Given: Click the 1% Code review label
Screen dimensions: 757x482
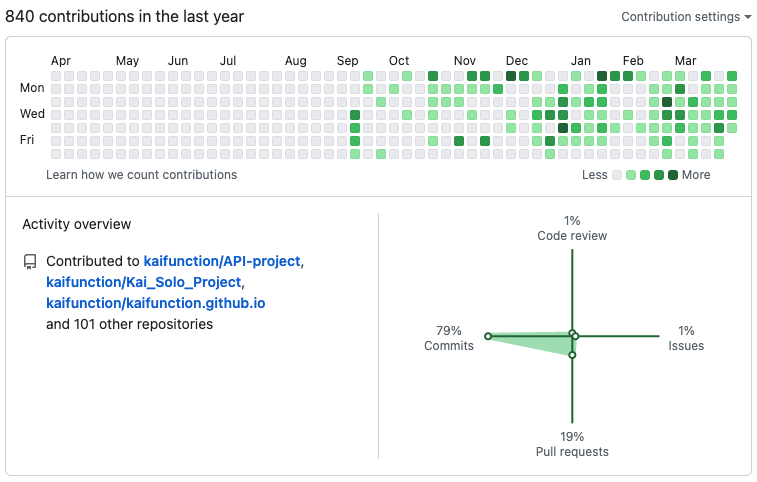Looking at the screenshot, I should pos(572,228).
